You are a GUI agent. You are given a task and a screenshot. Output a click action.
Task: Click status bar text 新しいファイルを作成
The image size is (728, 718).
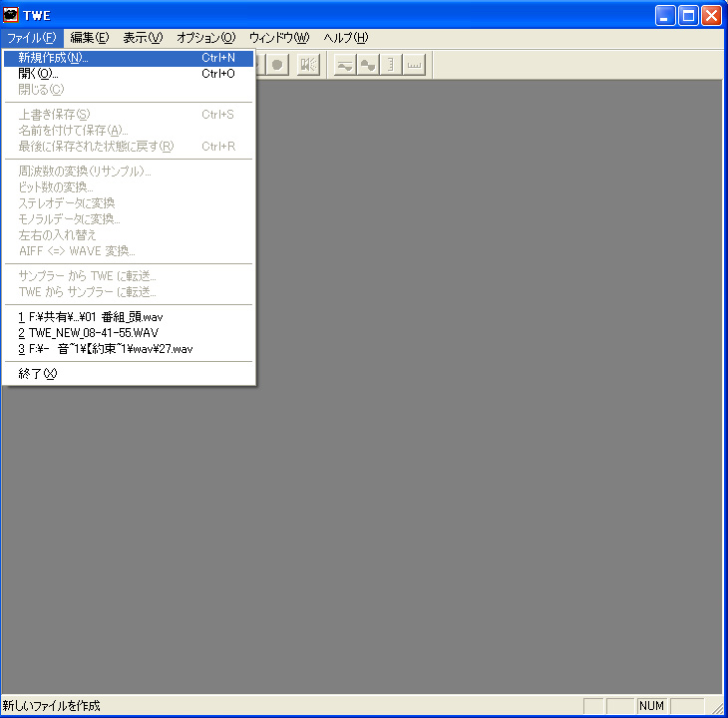coord(51,705)
